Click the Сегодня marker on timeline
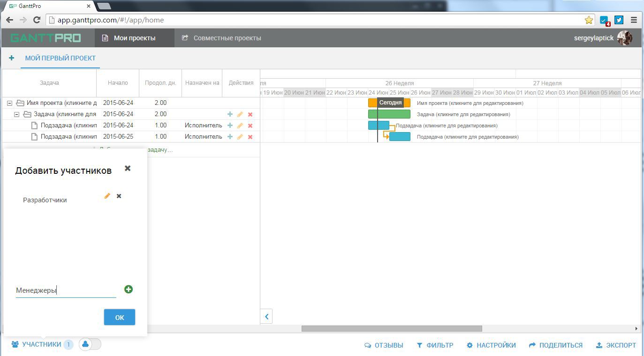Viewport: 644px width, 356px height. (390, 102)
